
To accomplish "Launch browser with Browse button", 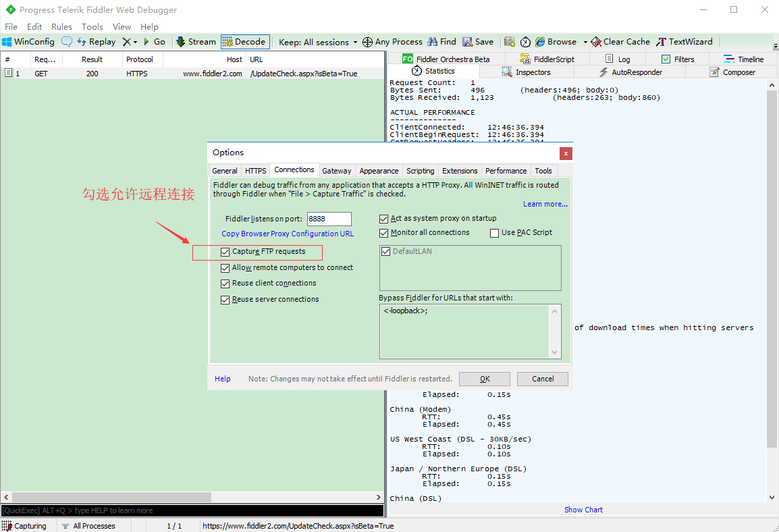I will (x=556, y=42).
